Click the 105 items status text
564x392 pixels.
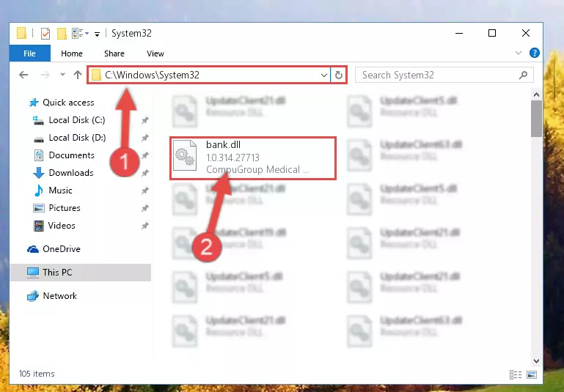[37, 374]
